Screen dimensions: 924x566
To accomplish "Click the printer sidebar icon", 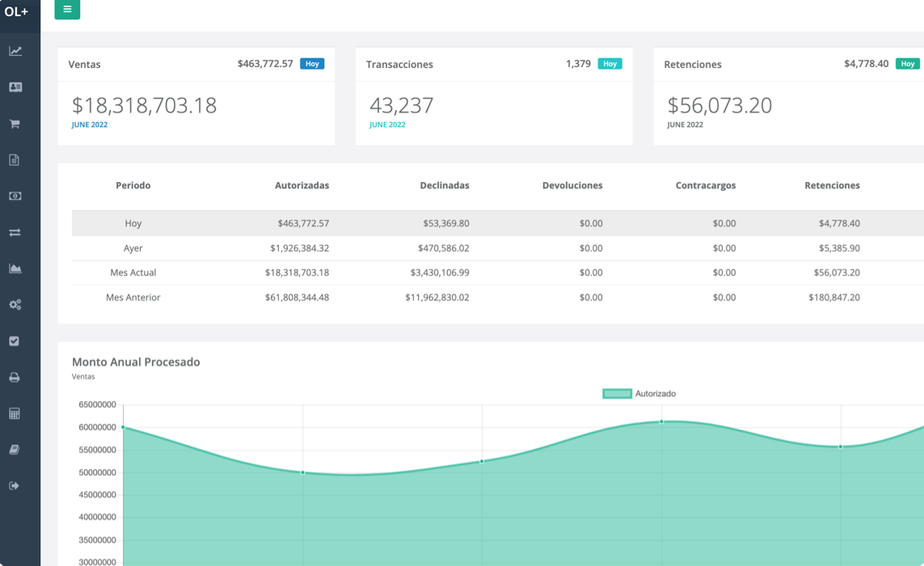I will point(15,378).
